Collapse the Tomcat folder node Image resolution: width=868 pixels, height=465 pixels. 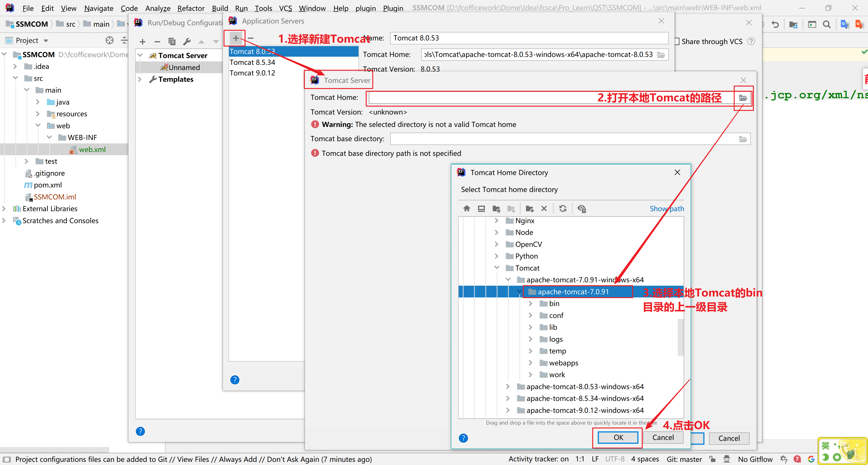(x=497, y=268)
